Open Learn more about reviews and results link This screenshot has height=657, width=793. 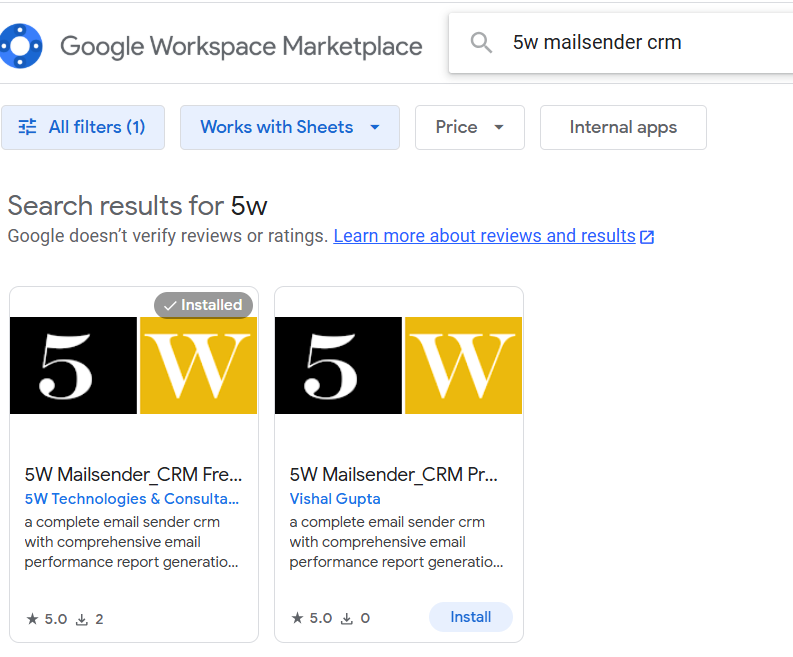(484, 236)
